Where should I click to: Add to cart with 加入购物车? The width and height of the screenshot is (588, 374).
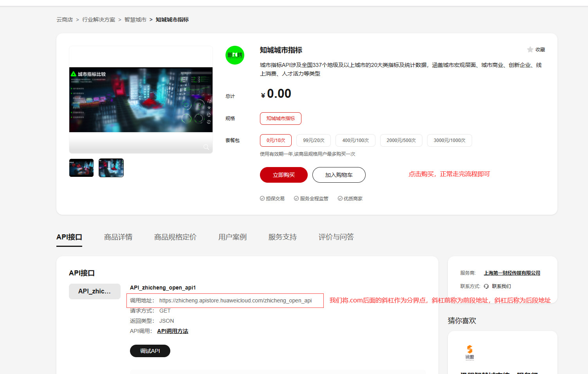click(339, 175)
